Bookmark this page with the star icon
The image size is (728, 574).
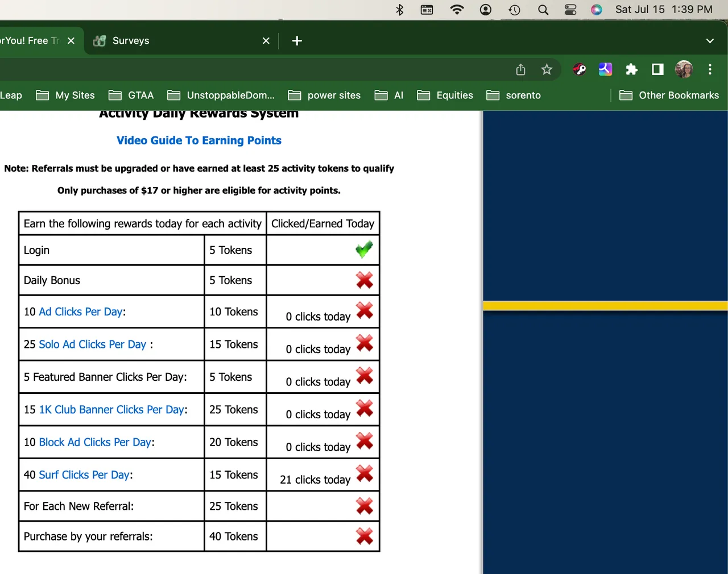tap(547, 69)
